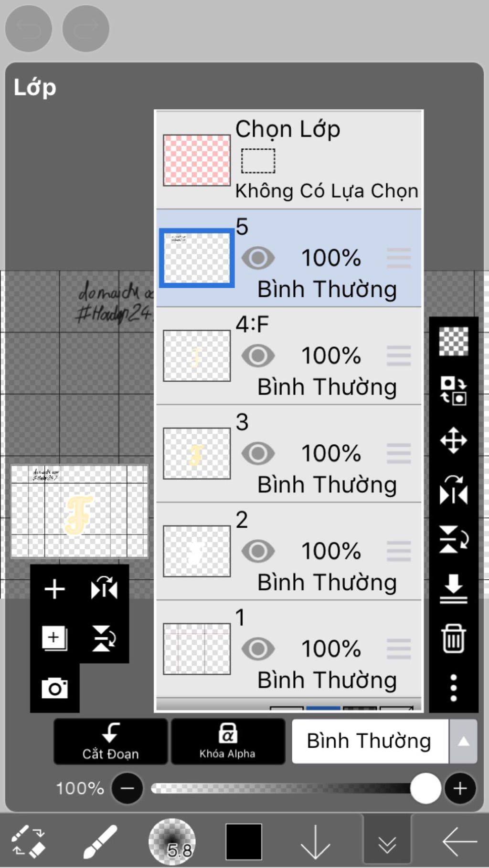
Task: Add a new layer with plus icon
Action: click(x=54, y=589)
